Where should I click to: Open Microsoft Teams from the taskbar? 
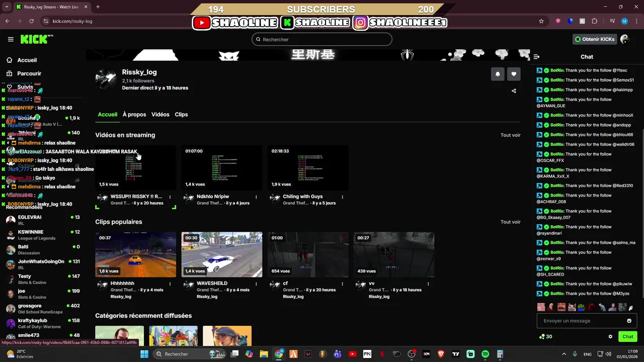click(338, 354)
